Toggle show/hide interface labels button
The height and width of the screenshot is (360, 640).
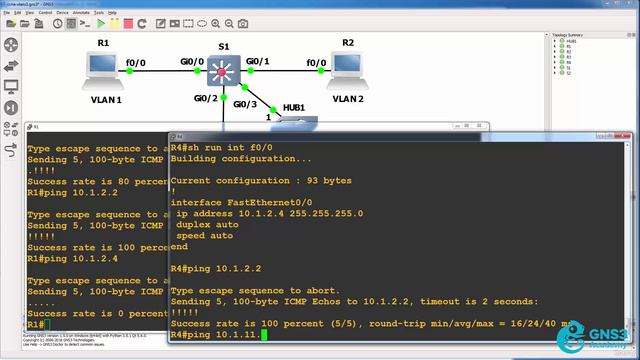pos(71,24)
